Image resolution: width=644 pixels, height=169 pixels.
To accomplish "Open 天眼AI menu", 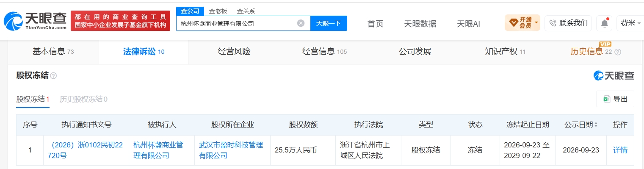I will 468,24.
